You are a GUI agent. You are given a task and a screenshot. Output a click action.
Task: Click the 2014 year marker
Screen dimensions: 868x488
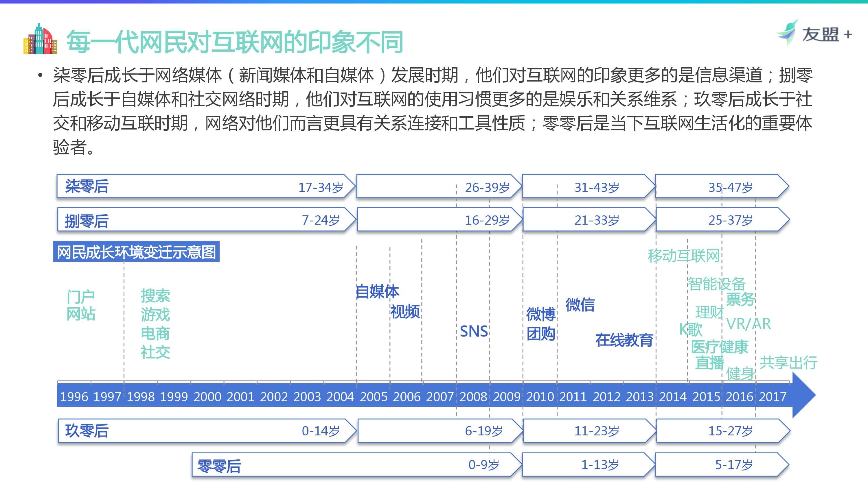673,397
